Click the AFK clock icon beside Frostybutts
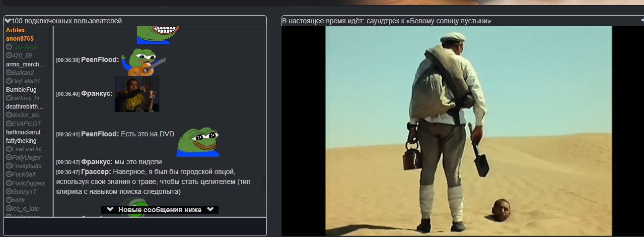The height and width of the screenshot is (237, 644). pyautogui.click(x=9, y=166)
